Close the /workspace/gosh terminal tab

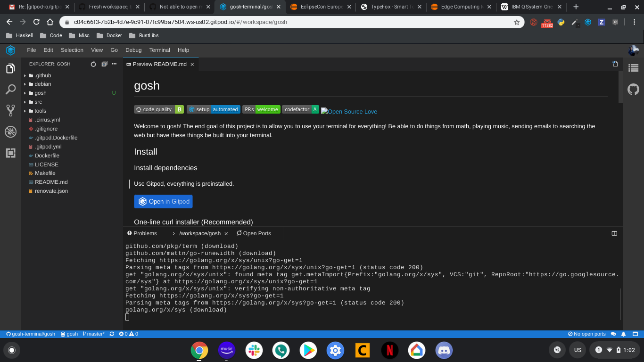click(226, 234)
